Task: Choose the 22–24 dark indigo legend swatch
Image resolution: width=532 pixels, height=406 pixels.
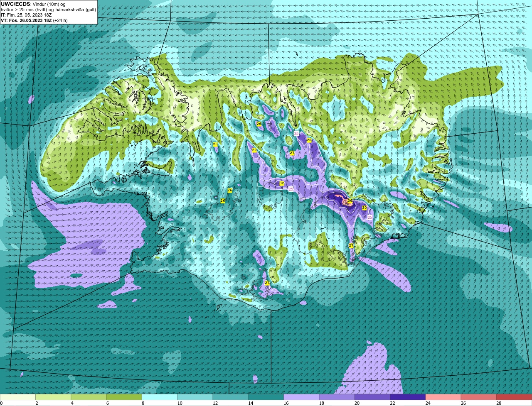Action: click(x=408, y=397)
